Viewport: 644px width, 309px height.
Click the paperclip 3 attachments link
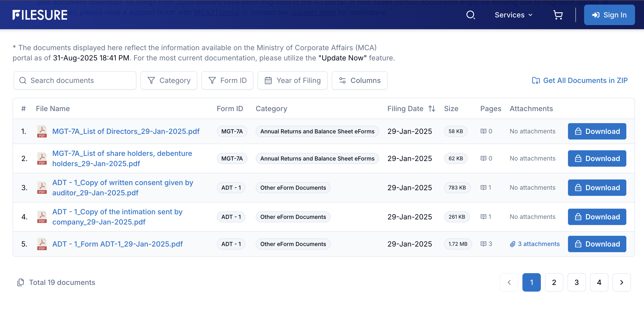coord(535,244)
